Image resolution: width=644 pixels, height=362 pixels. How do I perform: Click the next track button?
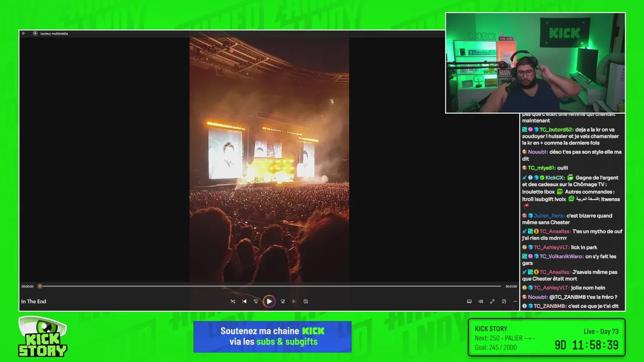pyautogui.click(x=294, y=302)
